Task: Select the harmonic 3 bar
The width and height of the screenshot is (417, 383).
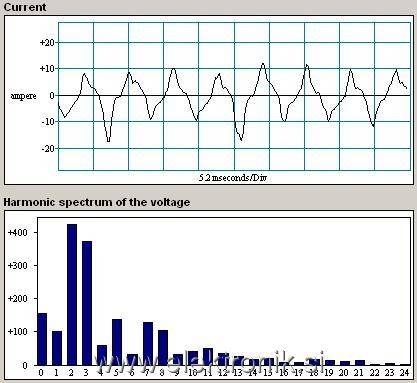Action: 87,303
